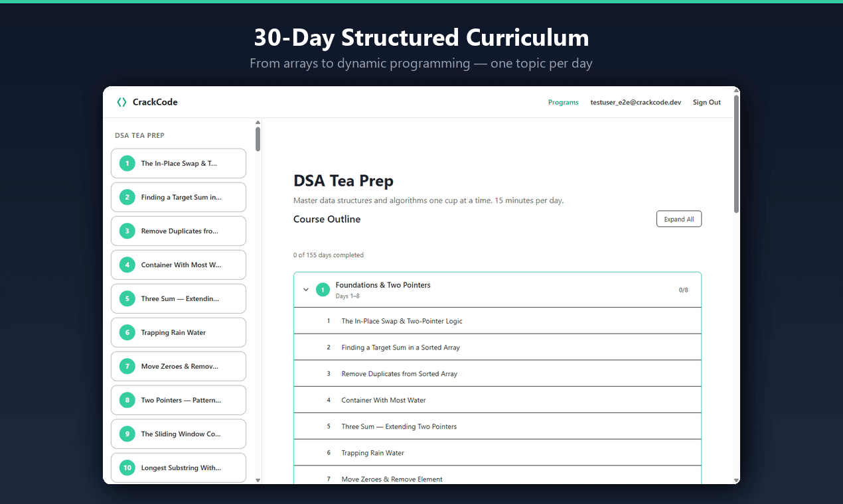Select outline row Three Sum — Extending Two Pointers

pos(497,426)
